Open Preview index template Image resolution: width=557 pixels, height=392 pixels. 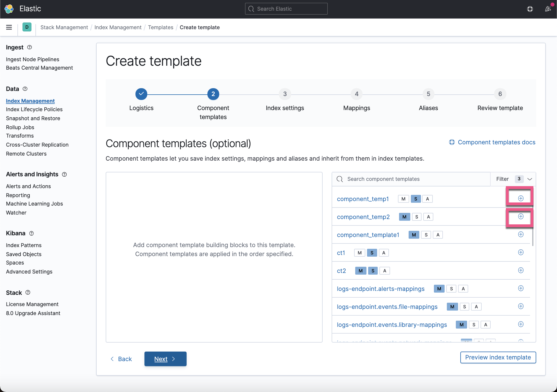pos(498,357)
